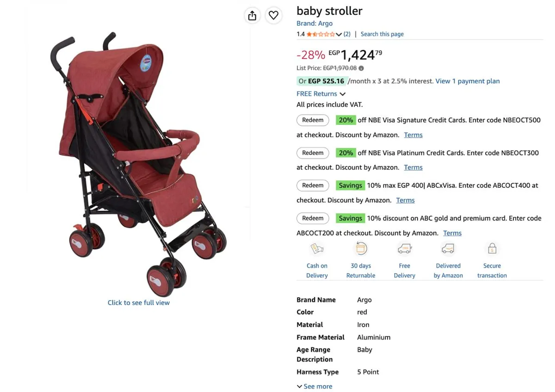Expand the FREE Returns dropdown
The image size is (555, 392).
coord(343,94)
